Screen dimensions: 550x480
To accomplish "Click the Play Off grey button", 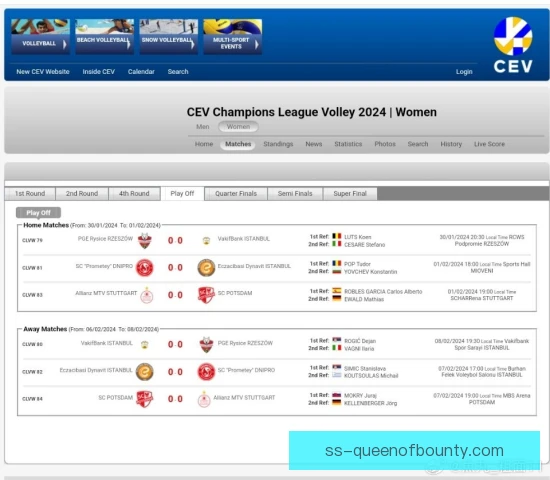I will [39, 213].
